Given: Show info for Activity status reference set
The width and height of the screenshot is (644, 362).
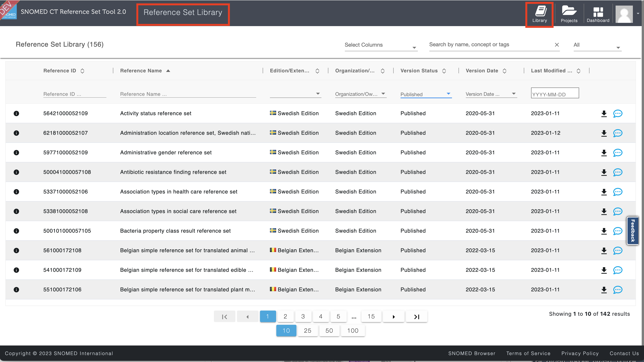Looking at the screenshot, I should click(16, 113).
